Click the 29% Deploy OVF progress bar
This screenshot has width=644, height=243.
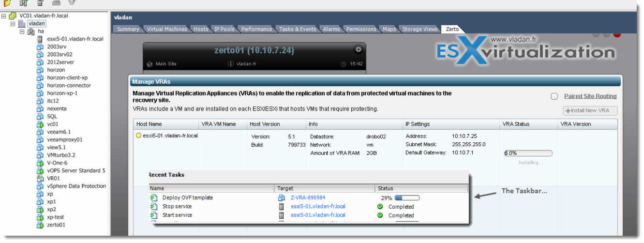point(407,197)
